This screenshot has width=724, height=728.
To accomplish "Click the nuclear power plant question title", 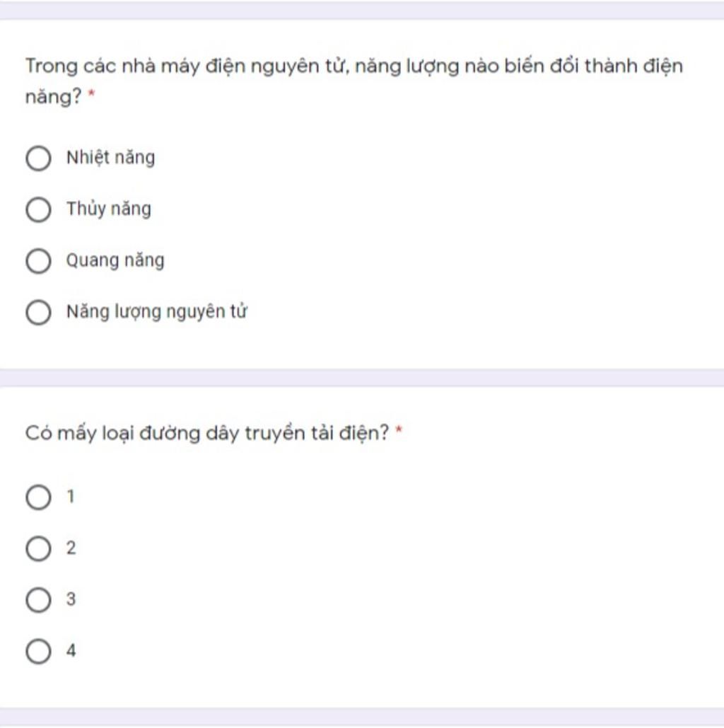I will [x=354, y=67].
